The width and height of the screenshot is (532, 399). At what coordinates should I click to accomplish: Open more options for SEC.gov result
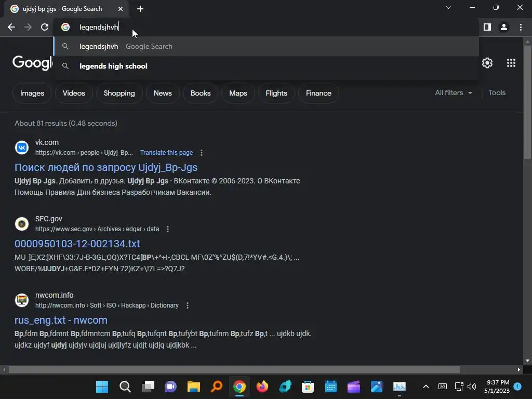168,229
